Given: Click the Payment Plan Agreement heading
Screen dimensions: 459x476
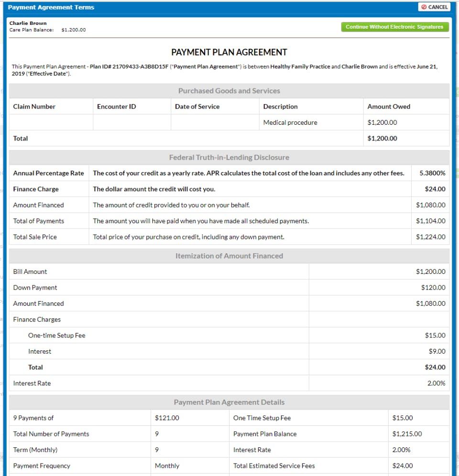Looking at the screenshot, I should click(229, 52).
